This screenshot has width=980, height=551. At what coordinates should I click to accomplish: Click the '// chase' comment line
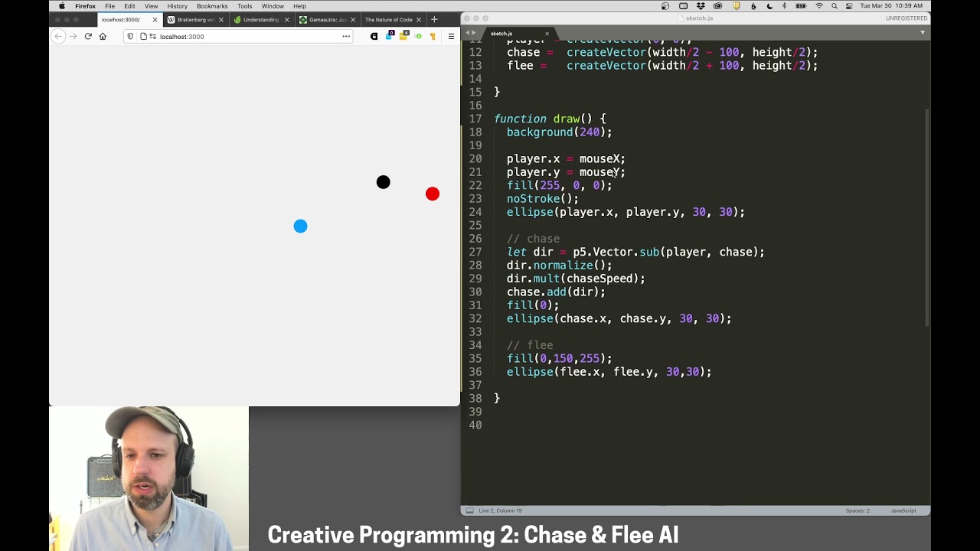click(x=533, y=239)
